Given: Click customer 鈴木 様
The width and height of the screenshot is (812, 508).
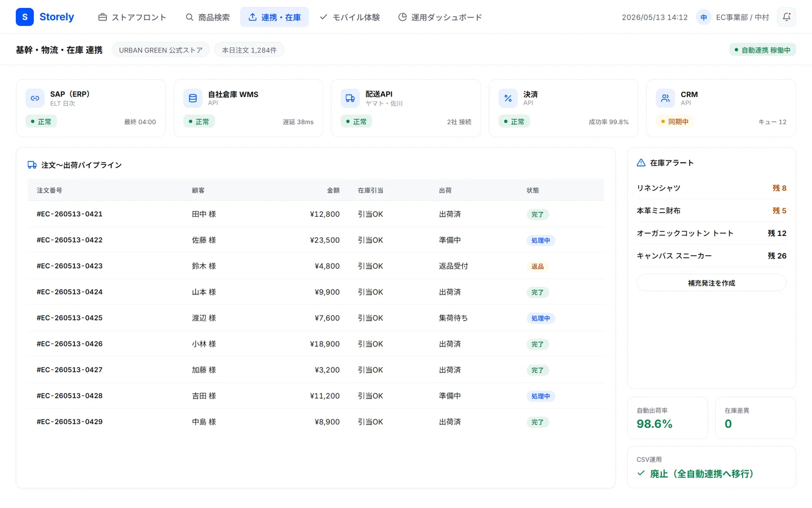Looking at the screenshot, I should point(204,266).
